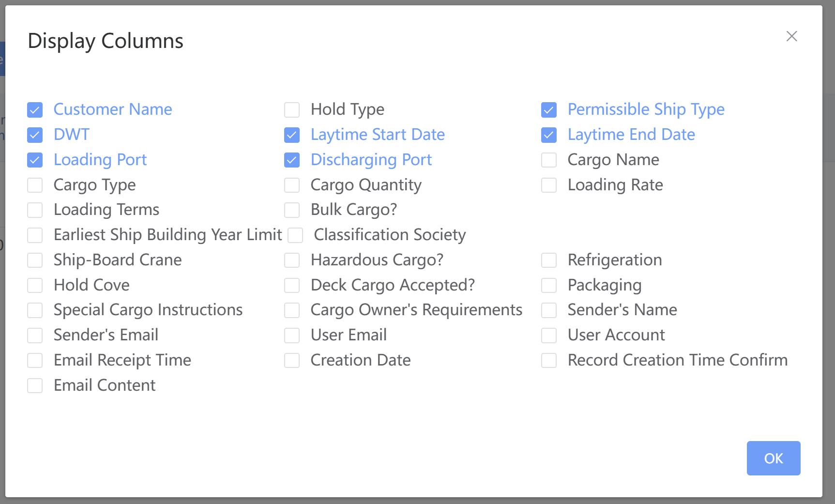835x504 pixels.
Task: Enable Hazardous Cargo? column
Action: tap(292, 260)
